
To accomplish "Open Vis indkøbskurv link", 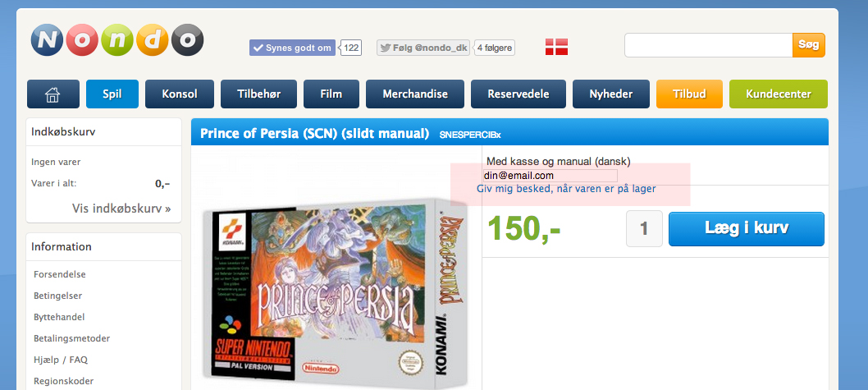I will click(x=121, y=209).
